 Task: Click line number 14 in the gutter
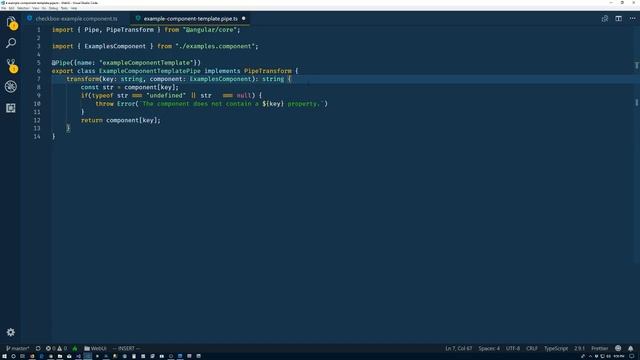pyautogui.click(x=37, y=136)
